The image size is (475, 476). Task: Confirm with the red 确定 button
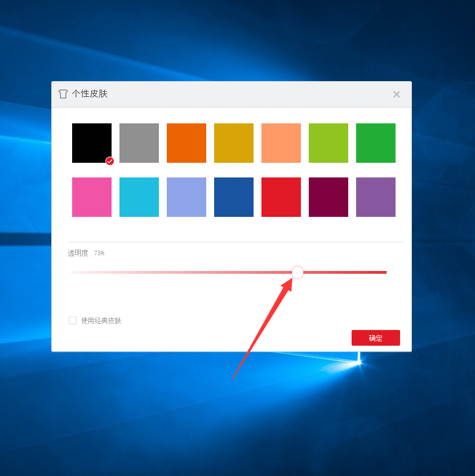376,338
